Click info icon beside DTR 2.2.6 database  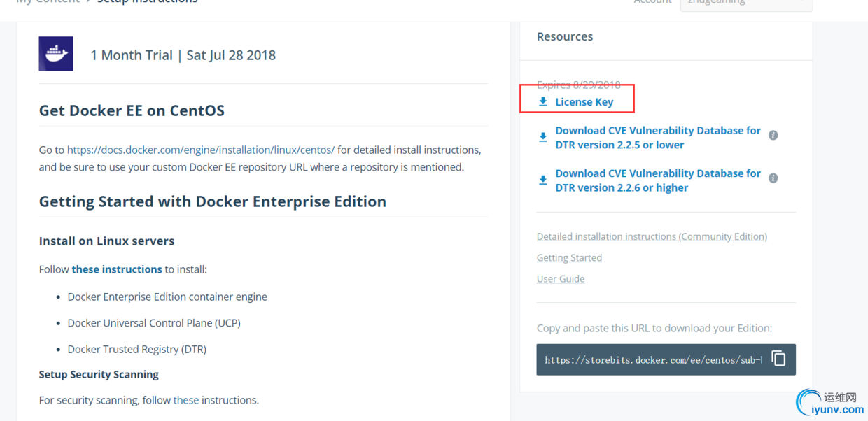click(x=773, y=178)
